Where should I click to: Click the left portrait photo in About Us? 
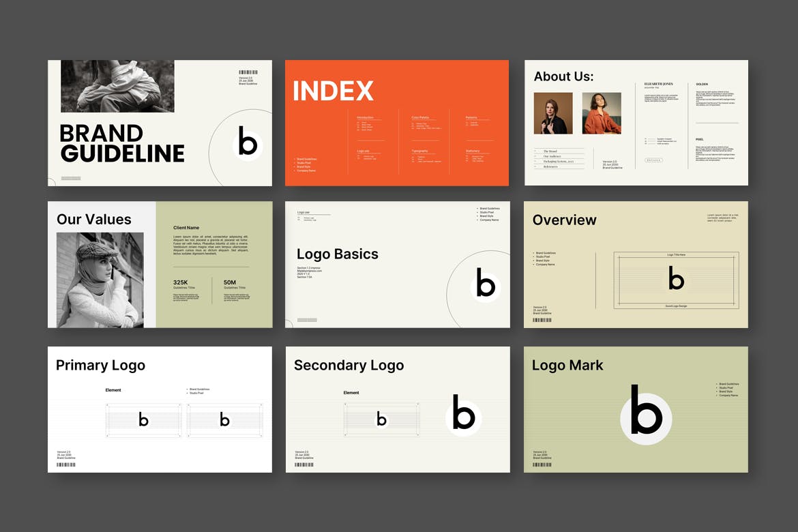(x=553, y=113)
